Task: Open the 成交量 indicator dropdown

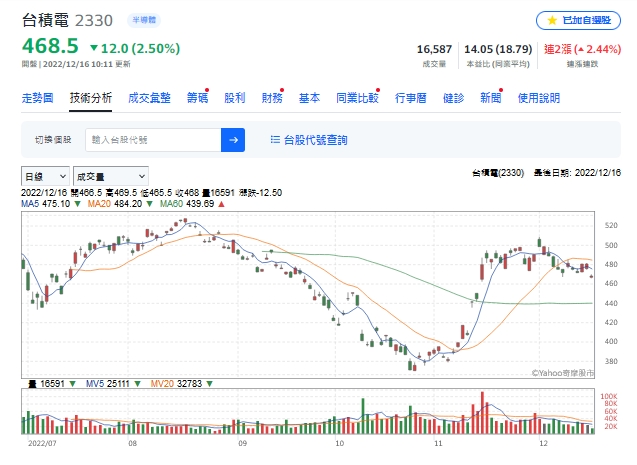Action: click(x=110, y=176)
